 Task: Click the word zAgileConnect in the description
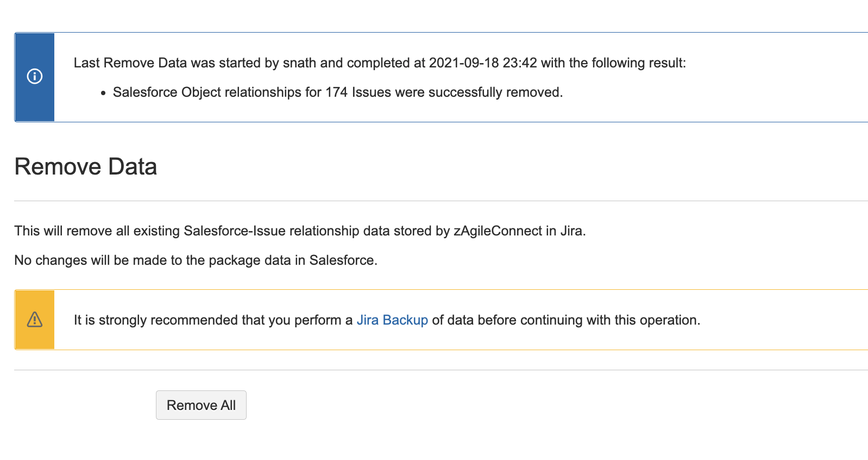pos(498,231)
